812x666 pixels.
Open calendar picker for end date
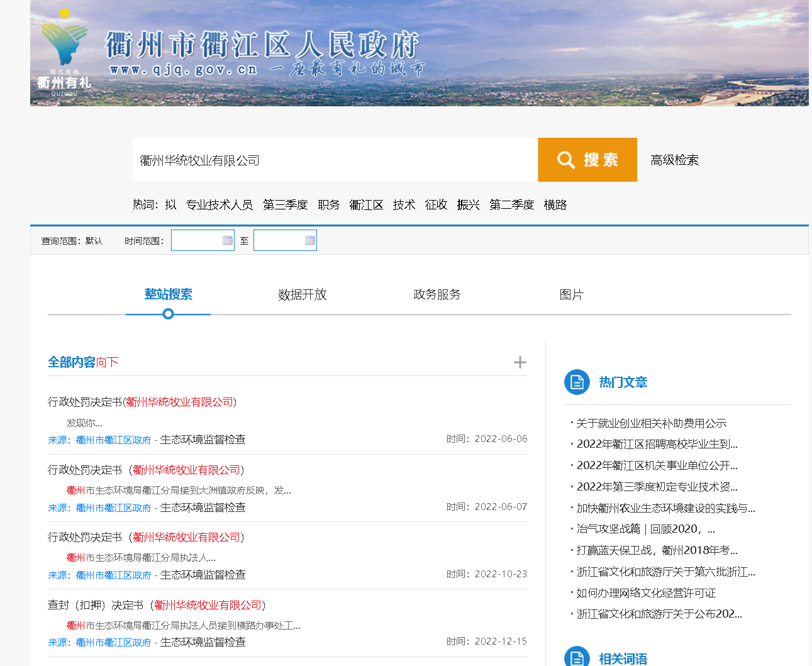309,240
